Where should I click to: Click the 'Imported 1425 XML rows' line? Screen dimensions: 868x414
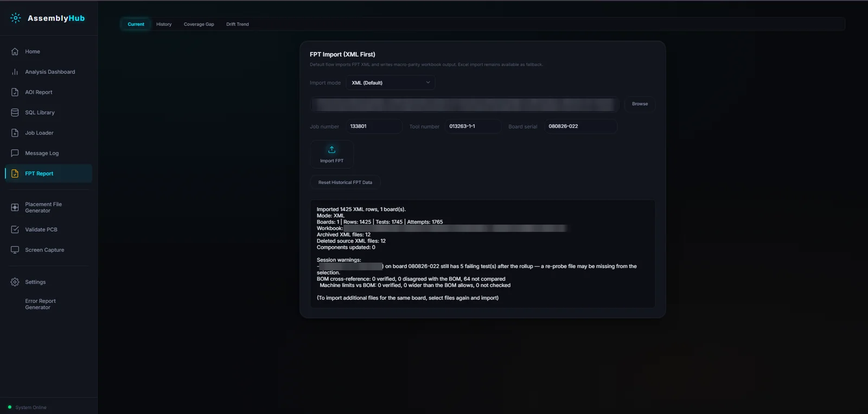click(x=361, y=209)
